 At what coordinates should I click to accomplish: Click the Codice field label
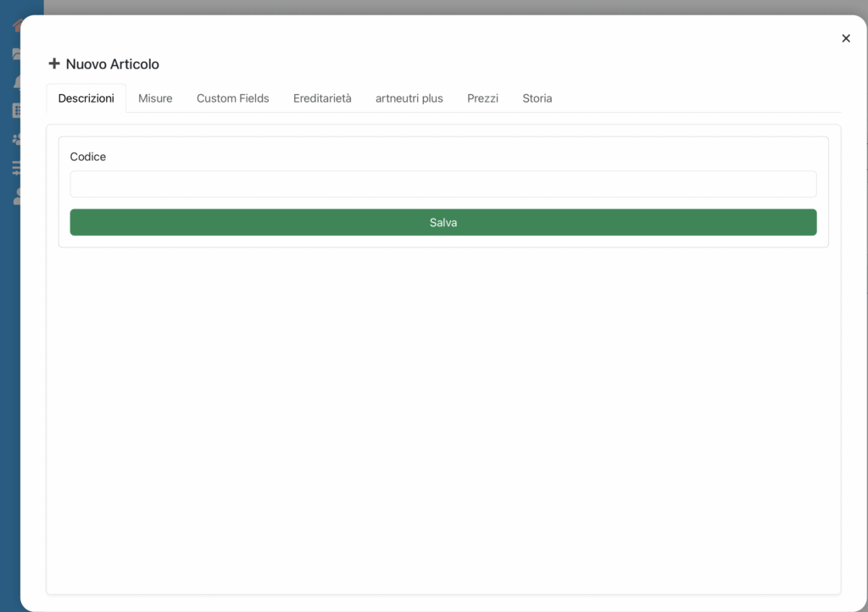click(x=88, y=157)
